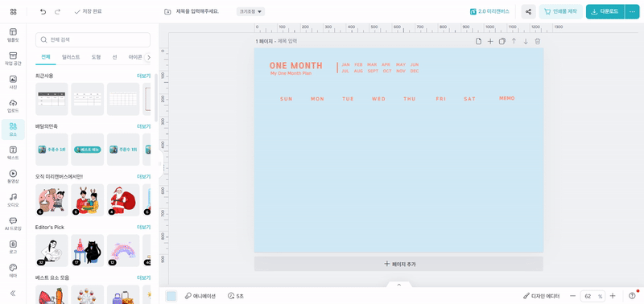Open the 로고 sidebar panel
This screenshot has width=644, height=304.
click(13, 247)
